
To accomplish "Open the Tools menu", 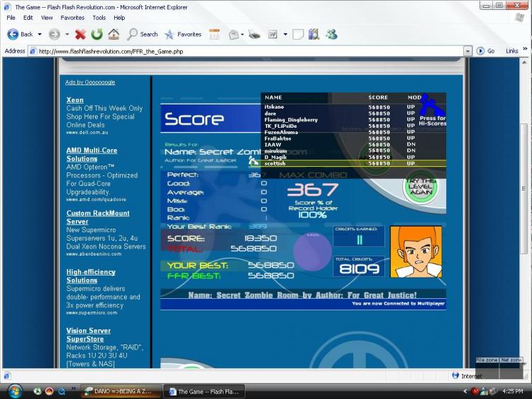I will tap(99, 18).
